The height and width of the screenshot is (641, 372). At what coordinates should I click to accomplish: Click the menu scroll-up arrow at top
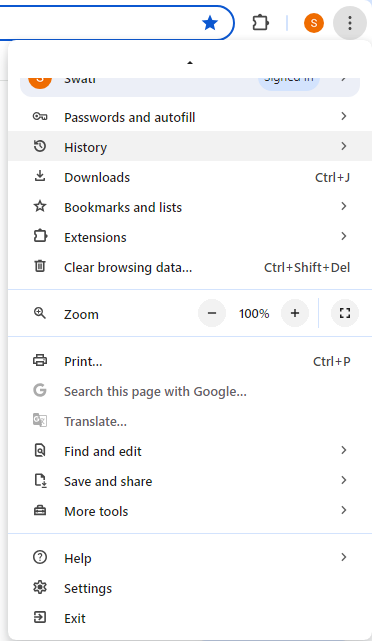[x=190, y=63]
